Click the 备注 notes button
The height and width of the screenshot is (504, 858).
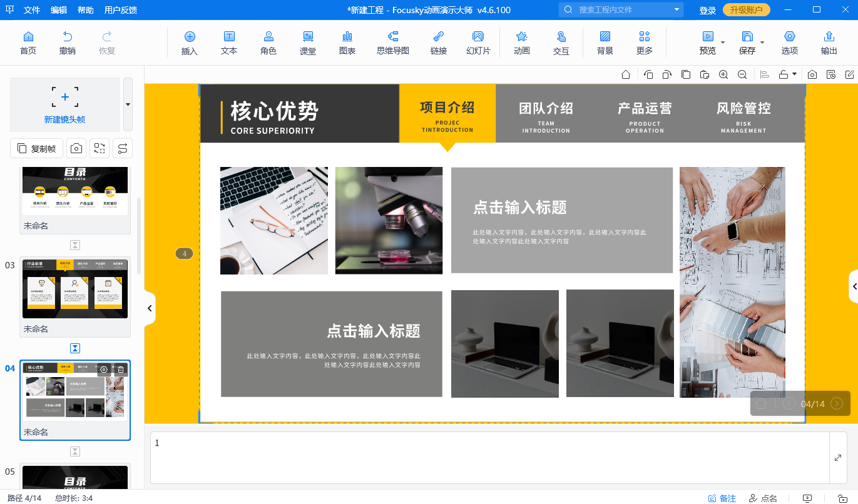pos(722,498)
